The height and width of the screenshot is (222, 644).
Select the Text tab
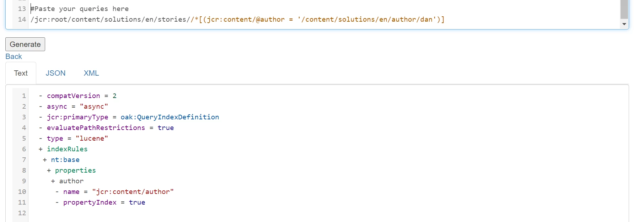point(21,73)
